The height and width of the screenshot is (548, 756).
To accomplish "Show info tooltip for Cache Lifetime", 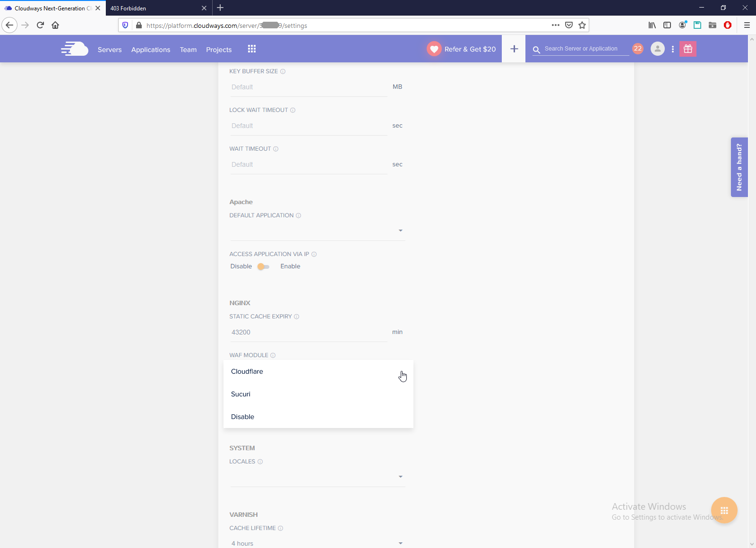I will [x=281, y=528].
